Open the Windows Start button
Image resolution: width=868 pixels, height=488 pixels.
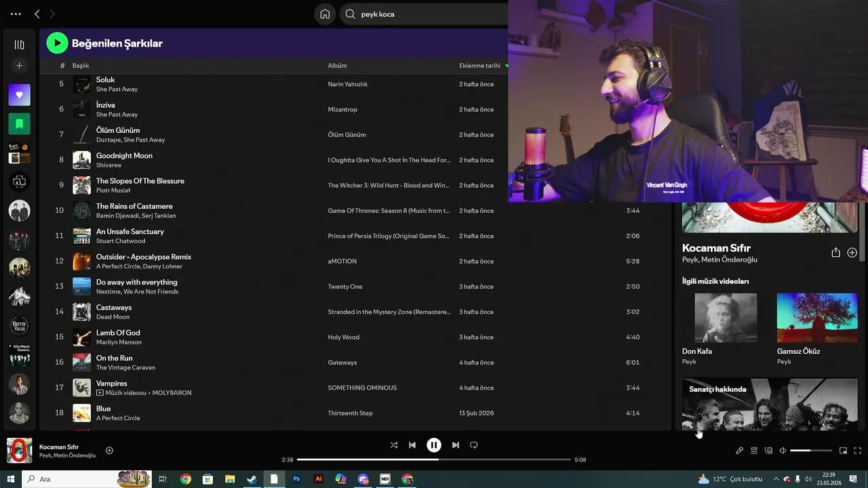10,479
